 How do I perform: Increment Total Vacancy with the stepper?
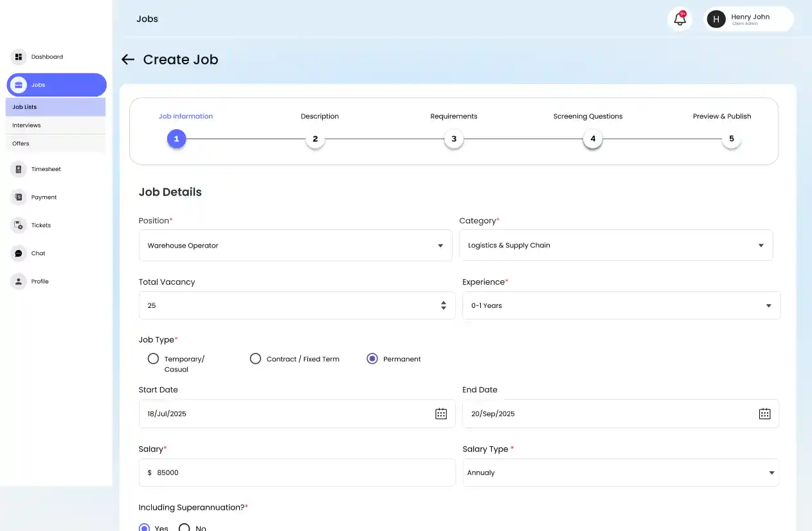click(x=443, y=302)
